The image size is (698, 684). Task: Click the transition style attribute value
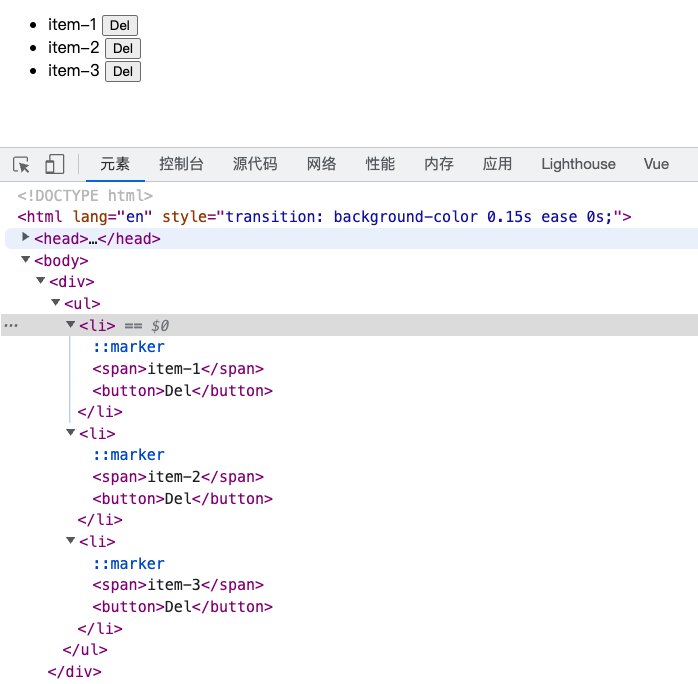[419, 217]
